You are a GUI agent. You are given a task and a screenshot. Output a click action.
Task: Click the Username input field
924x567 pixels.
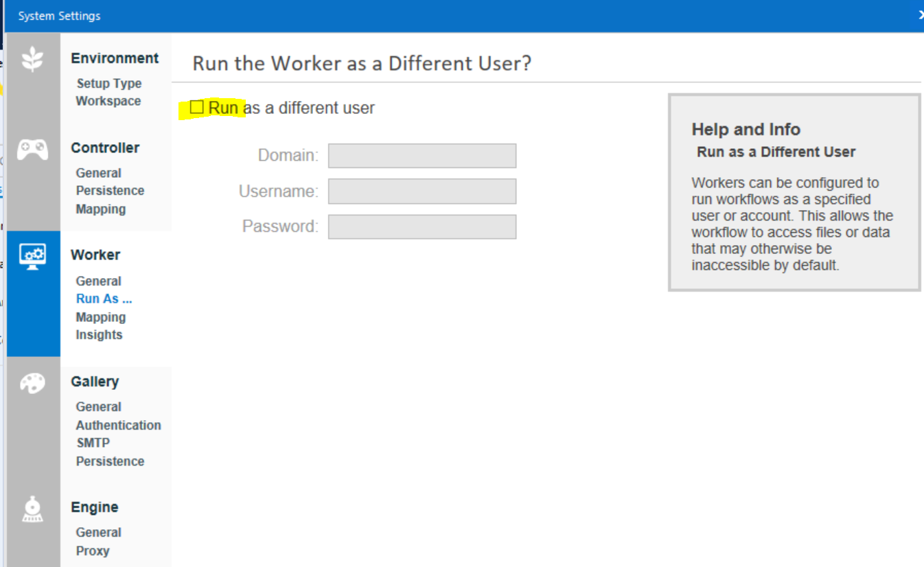point(421,191)
